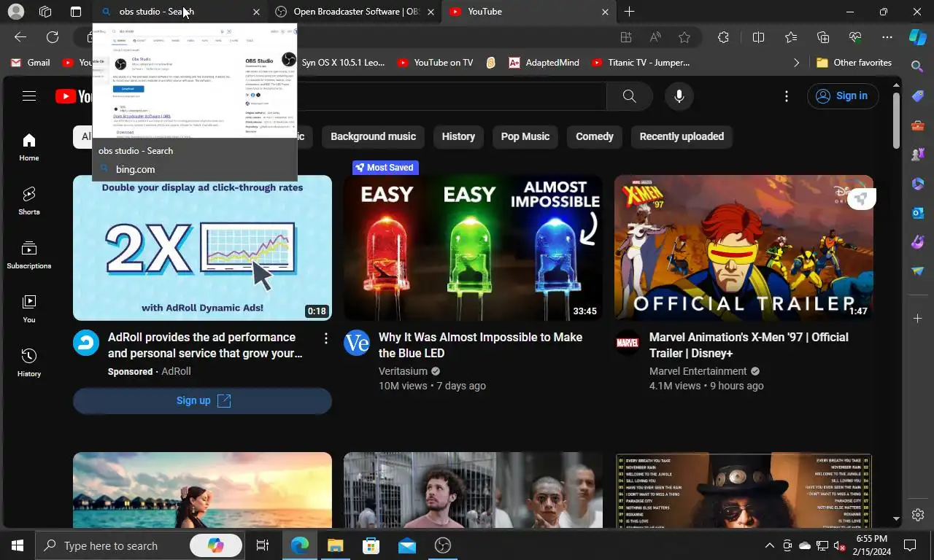The image size is (934, 560).
Task: Open Gmail bookmark in favorites bar
Action: [x=30, y=63]
